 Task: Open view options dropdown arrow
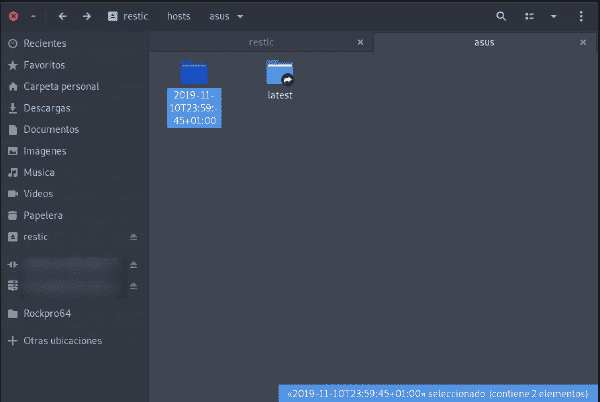point(553,16)
